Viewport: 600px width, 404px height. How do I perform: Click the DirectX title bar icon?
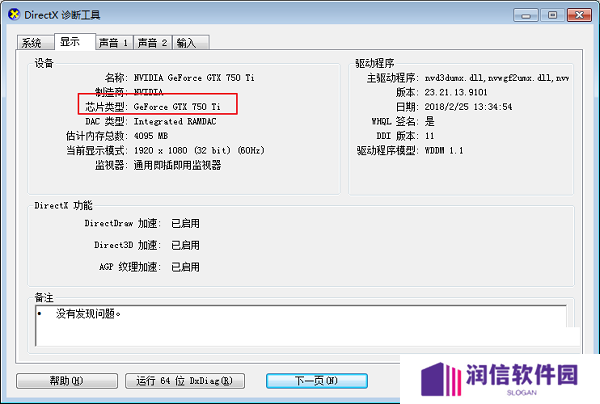pyautogui.click(x=14, y=15)
